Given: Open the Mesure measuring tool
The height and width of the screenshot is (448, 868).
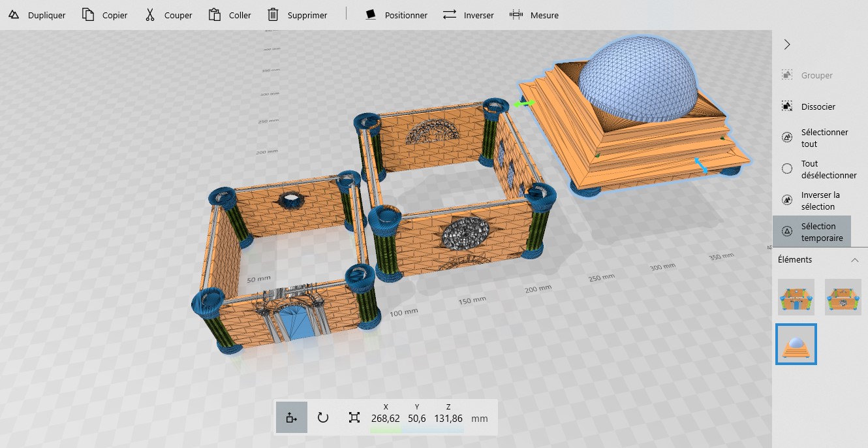Looking at the screenshot, I should [516, 15].
